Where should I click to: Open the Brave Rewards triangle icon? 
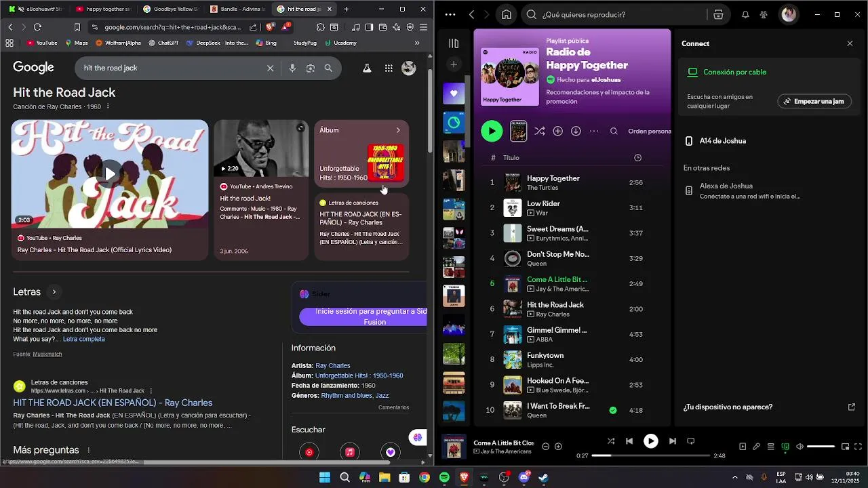286,27
